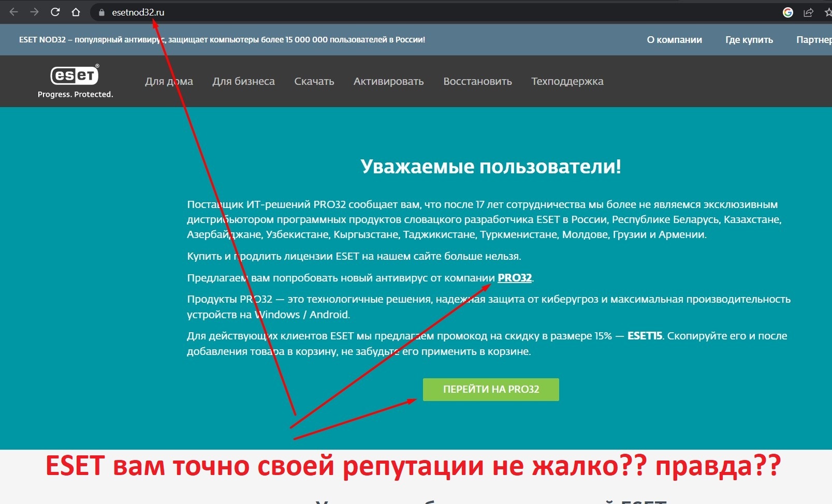Open the Активировать menu item

point(389,81)
